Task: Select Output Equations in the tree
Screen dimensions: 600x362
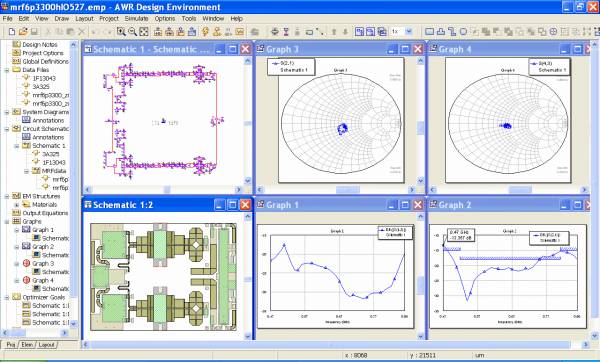Action: (x=45, y=213)
